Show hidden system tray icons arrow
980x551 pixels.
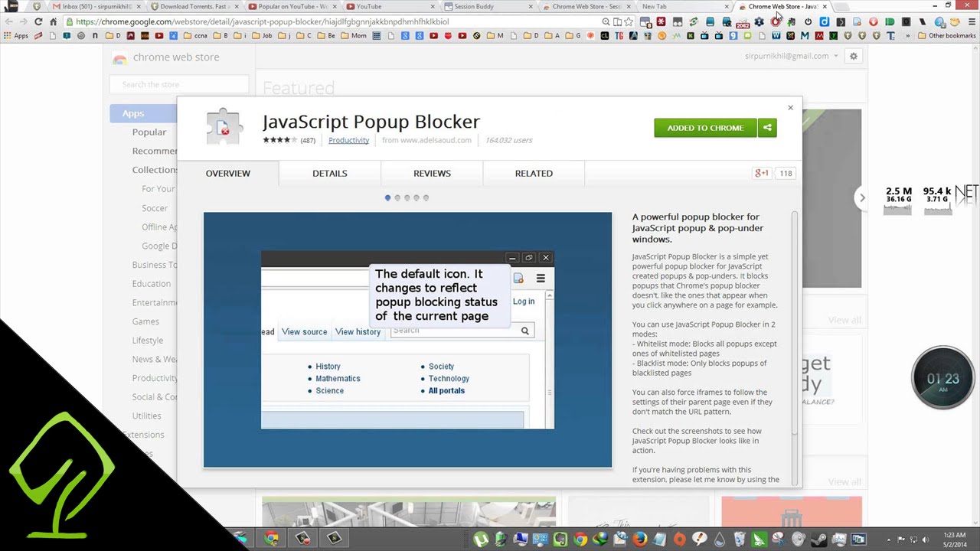pyautogui.click(x=890, y=540)
